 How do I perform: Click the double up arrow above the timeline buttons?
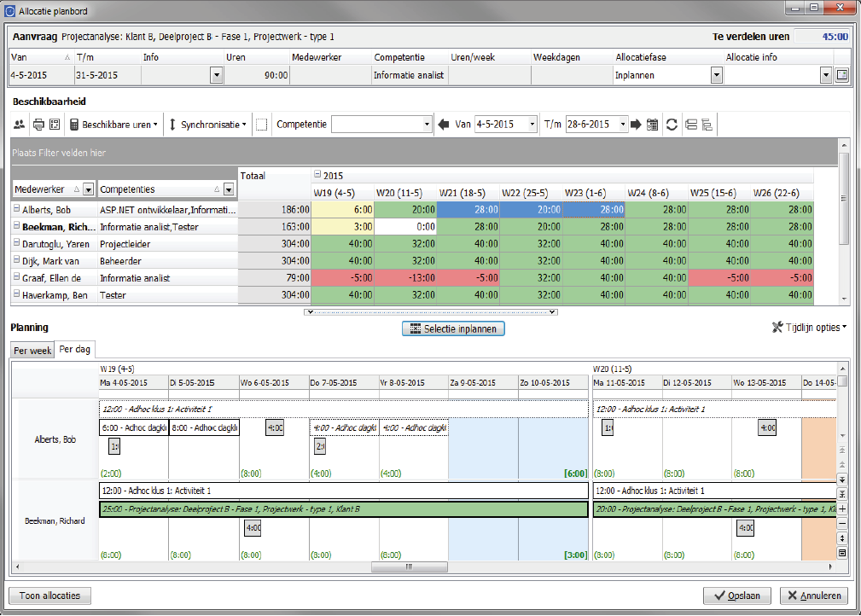842,465
